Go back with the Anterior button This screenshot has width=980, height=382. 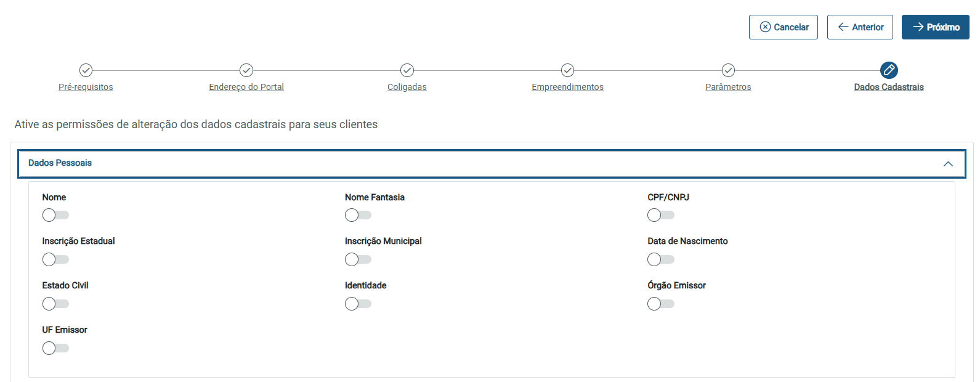(x=860, y=27)
